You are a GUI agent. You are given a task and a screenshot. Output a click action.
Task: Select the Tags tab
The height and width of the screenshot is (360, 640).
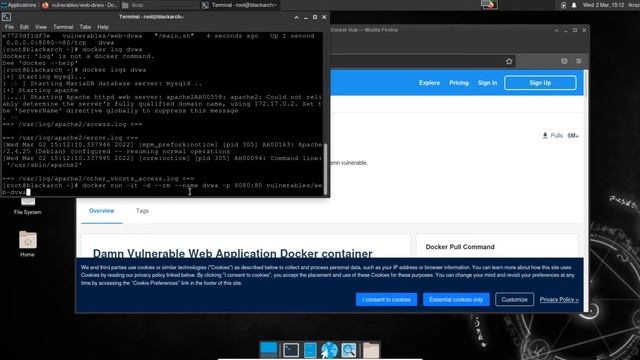click(142, 211)
